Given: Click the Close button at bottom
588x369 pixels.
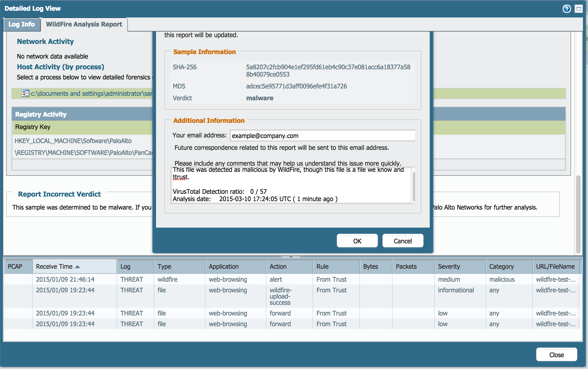Looking at the screenshot, I should point(556,355).
